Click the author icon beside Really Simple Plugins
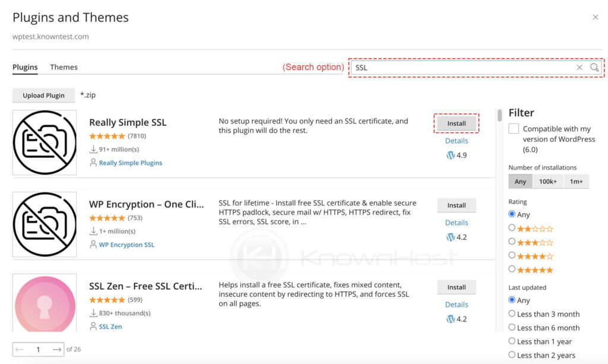The height and width of the screenshot is (364, 608). click(x=93, y=163)
